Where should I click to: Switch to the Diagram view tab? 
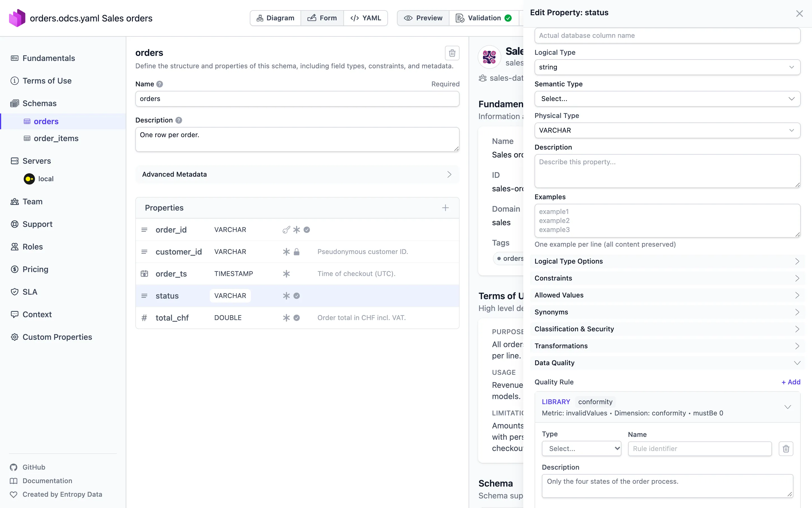click(x=275, y=18)
